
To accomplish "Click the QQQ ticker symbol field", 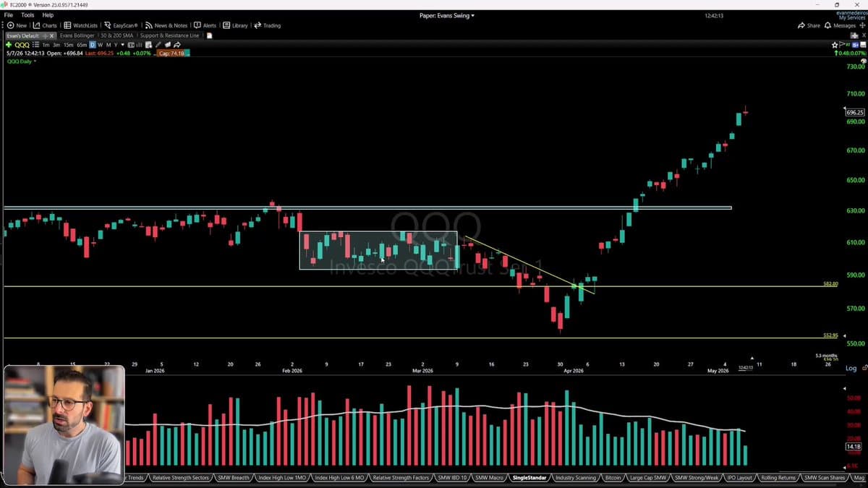I will click(22, 45).
